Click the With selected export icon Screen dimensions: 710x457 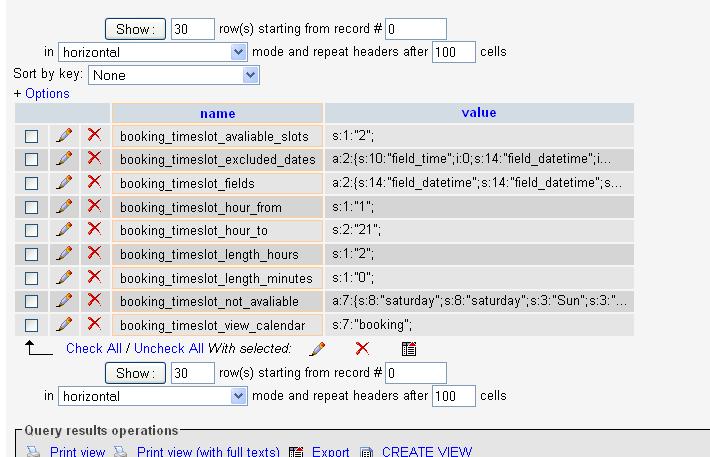coord(408,349)
